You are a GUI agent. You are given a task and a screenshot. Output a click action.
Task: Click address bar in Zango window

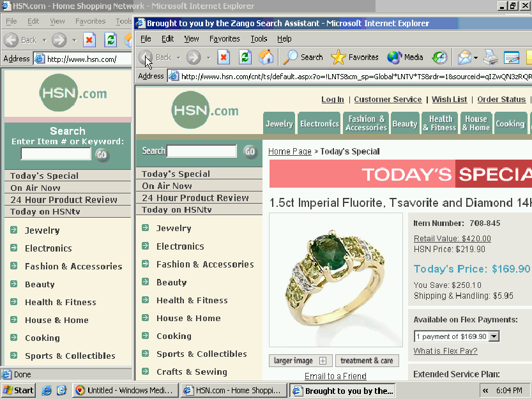(x=350, y=77)
